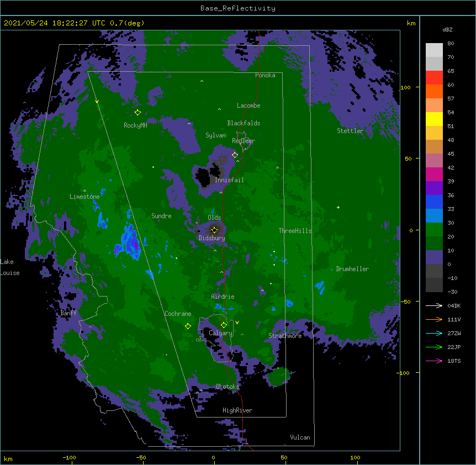Image resolution: width=476 pixels, height=465 pixels.
Task: Click the 100 tick on right axis
Action: (405, 87)
